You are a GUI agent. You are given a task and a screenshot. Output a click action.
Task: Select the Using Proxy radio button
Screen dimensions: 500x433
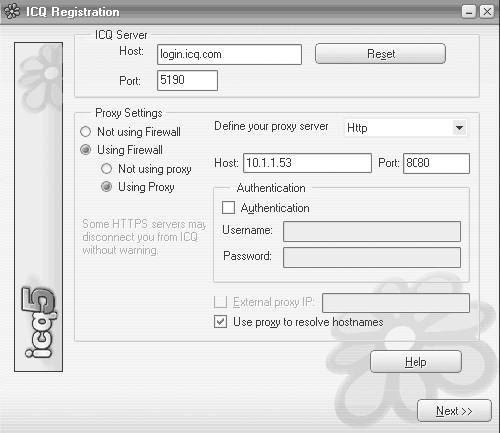[106, 187]
